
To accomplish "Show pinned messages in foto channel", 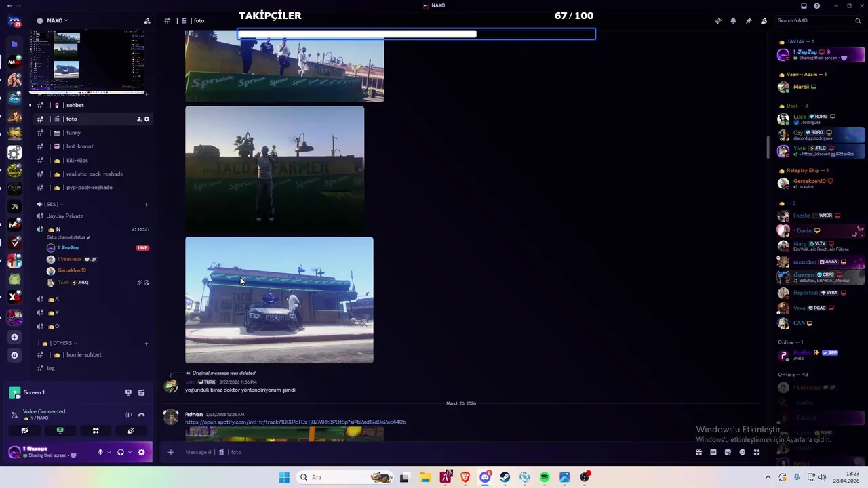I will point(749,20).
